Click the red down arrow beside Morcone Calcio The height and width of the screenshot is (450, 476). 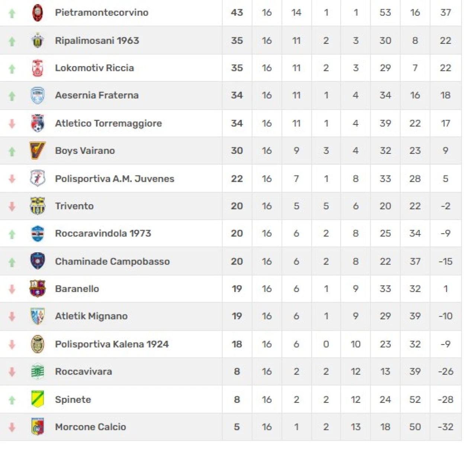click(x=12, y=427)
